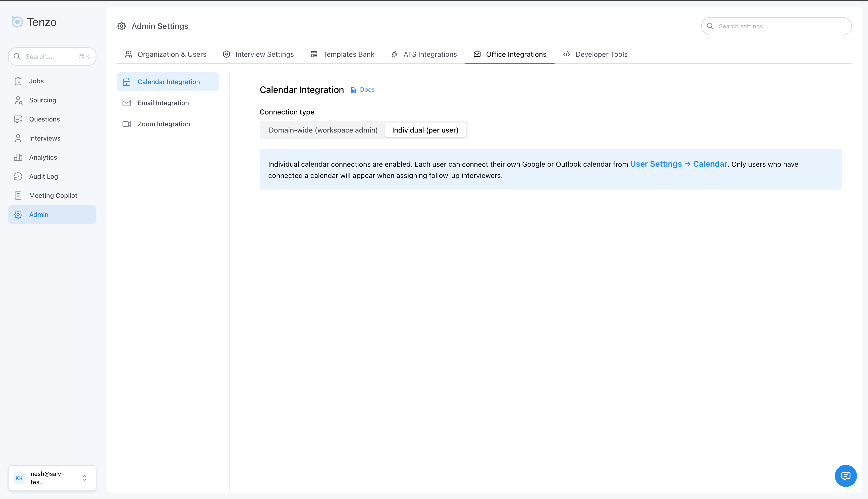Click the ATS Integrations plug icon
This screenshot has height=499, width=868.
[395, 54]
